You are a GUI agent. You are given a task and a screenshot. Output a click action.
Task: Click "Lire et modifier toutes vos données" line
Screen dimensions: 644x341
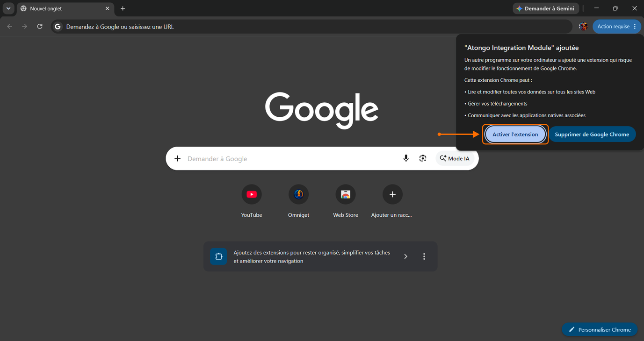tap(530, 92)
